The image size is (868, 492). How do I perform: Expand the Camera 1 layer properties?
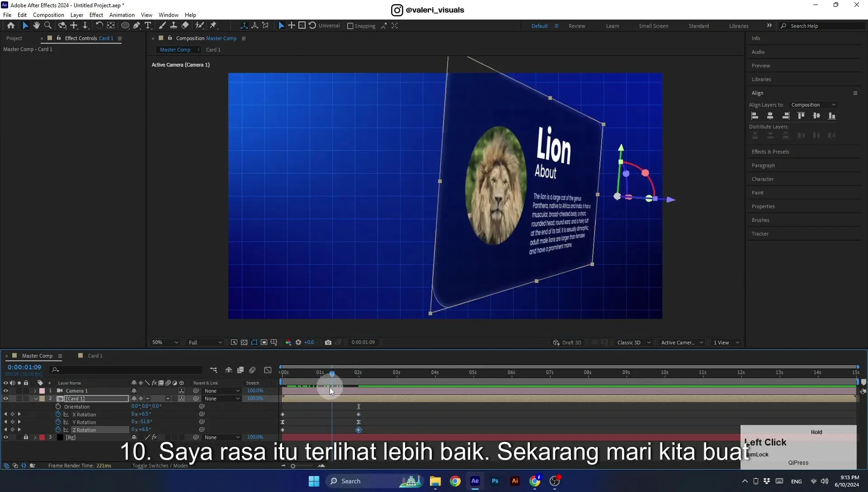(x=35, y=391)
